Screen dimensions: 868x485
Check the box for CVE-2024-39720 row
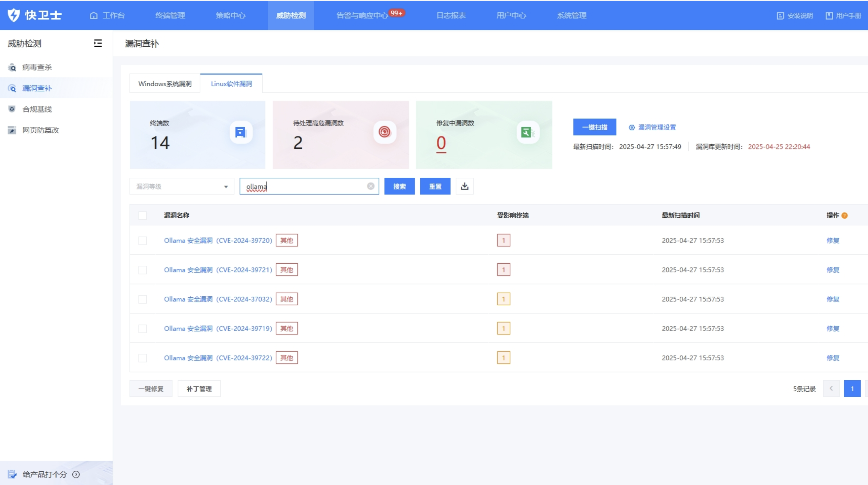143,240
